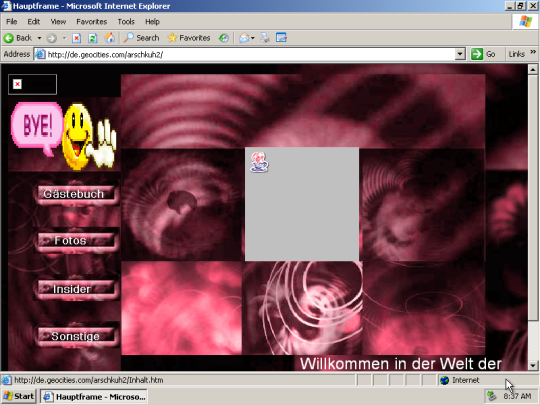This screenshot has width=540, height=405.
Task: Go back with the Back button
Action: 18,38
